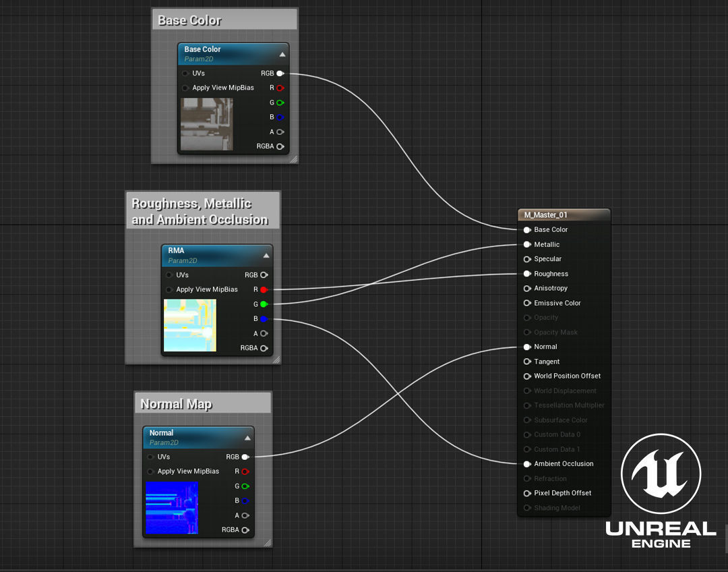Select the Normal Map comment box header

point(202,404)
